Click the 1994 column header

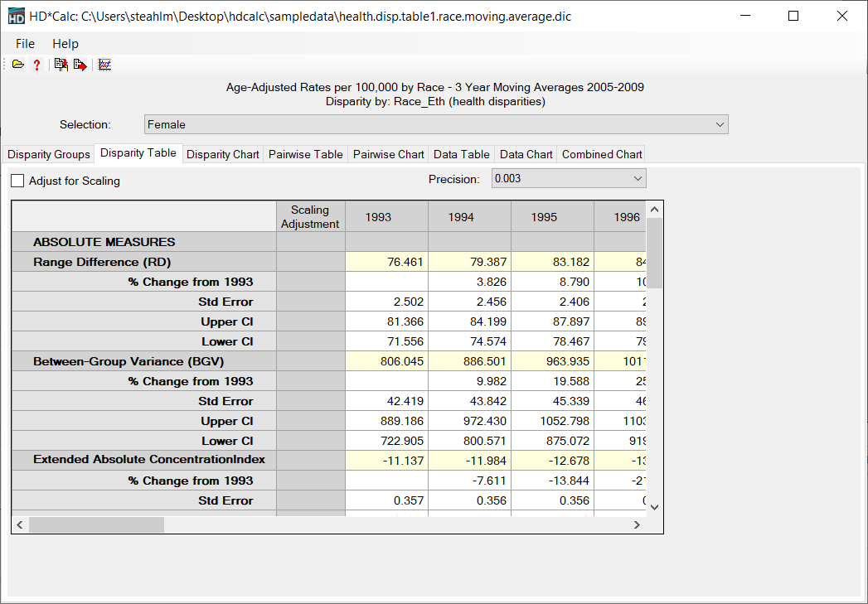pos(461,217)
